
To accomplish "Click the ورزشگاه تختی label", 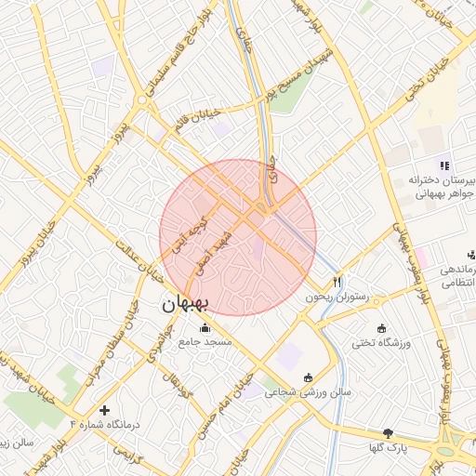I will coord(381,343).
